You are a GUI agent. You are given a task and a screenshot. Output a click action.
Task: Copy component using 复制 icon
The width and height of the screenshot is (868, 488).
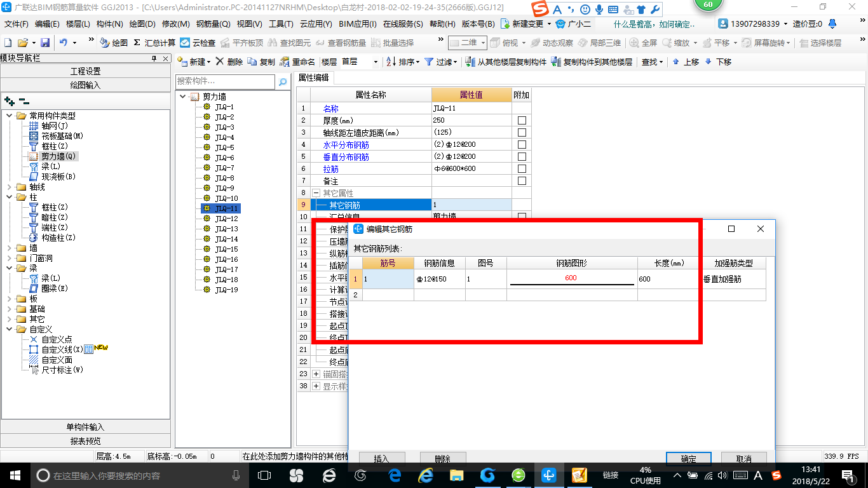pos(262,62)
